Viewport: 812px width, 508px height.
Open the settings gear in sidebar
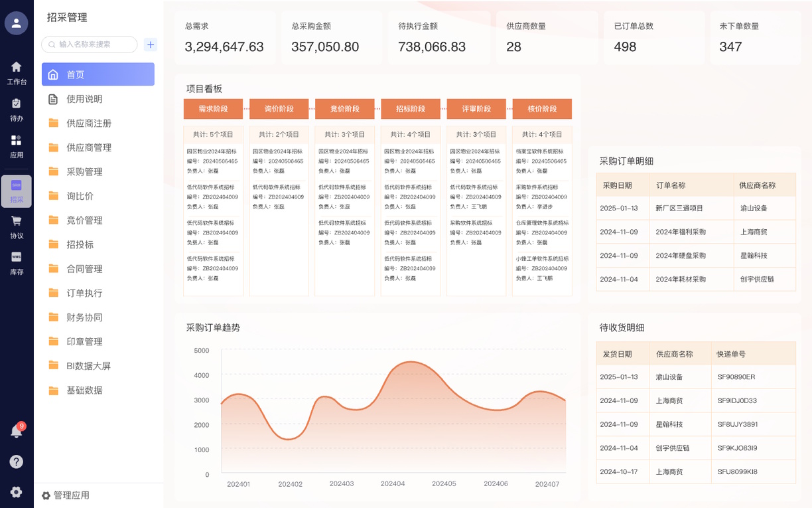16,492
